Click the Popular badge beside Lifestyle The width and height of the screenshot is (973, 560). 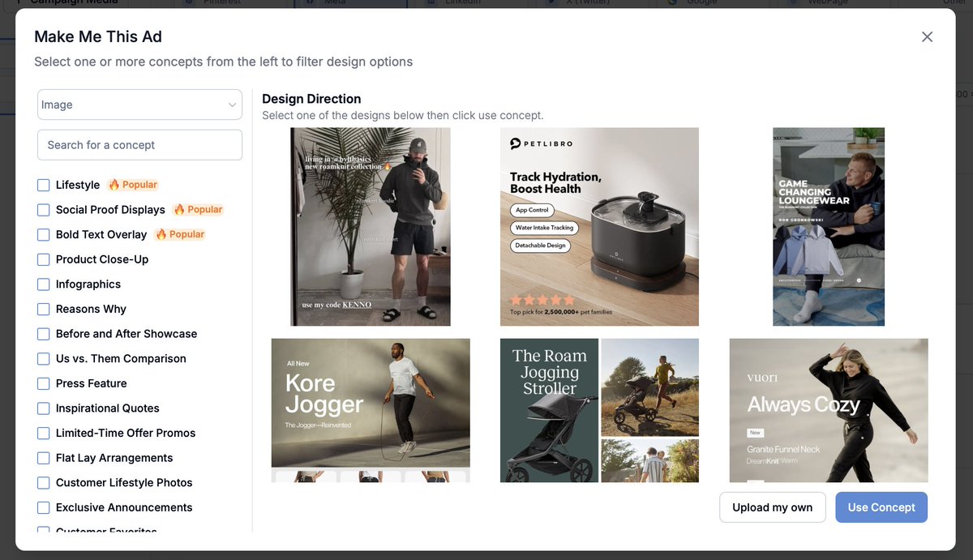(x=133, y=185)
